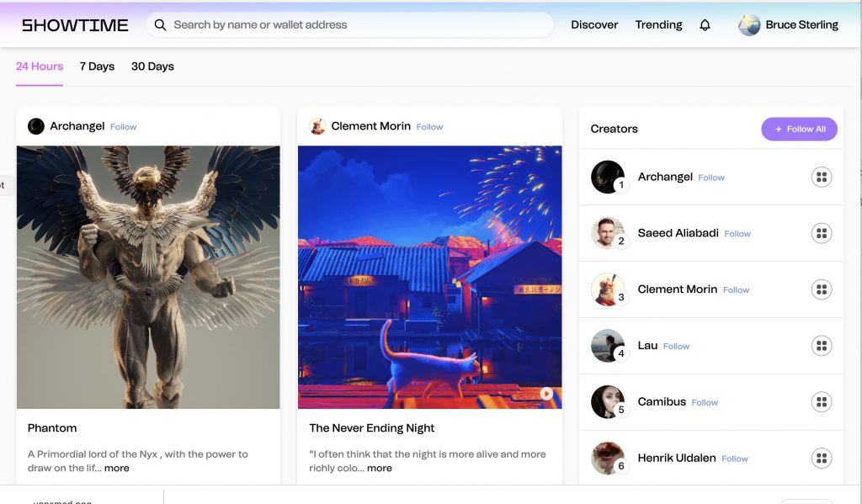Switch to the 30 Days tab
The height and width of the screenshot is (504, 862).
coord(152,66)
